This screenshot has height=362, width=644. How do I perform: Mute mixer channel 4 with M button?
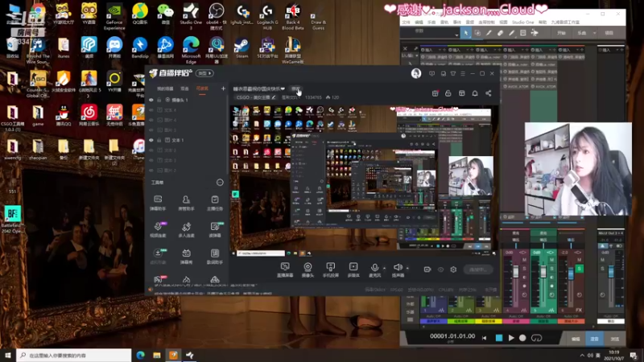point(524,260)
